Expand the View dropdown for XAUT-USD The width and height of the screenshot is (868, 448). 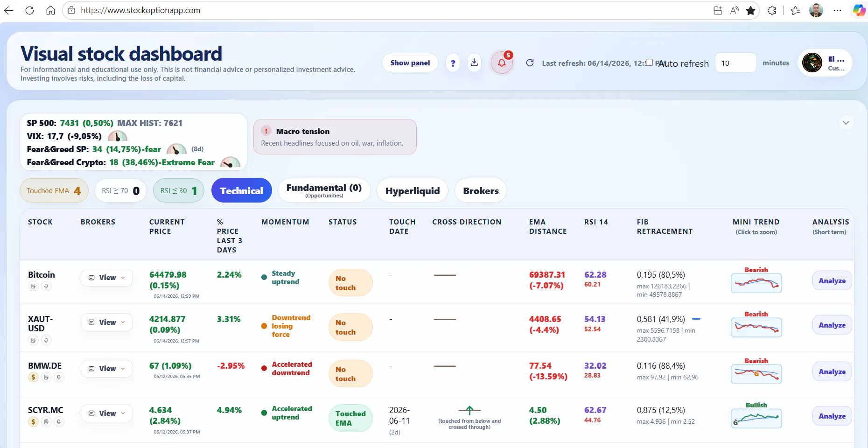point(107,322)
